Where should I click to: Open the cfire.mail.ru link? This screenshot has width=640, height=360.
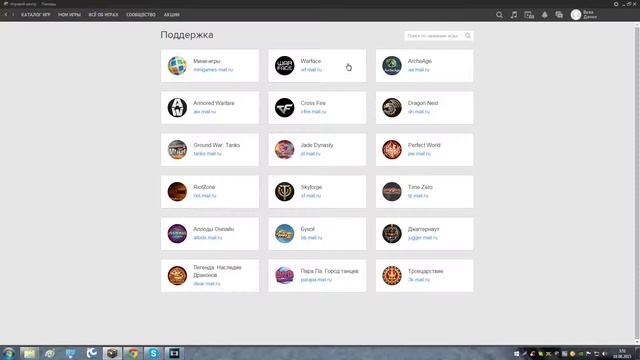[x=313, y=112]
